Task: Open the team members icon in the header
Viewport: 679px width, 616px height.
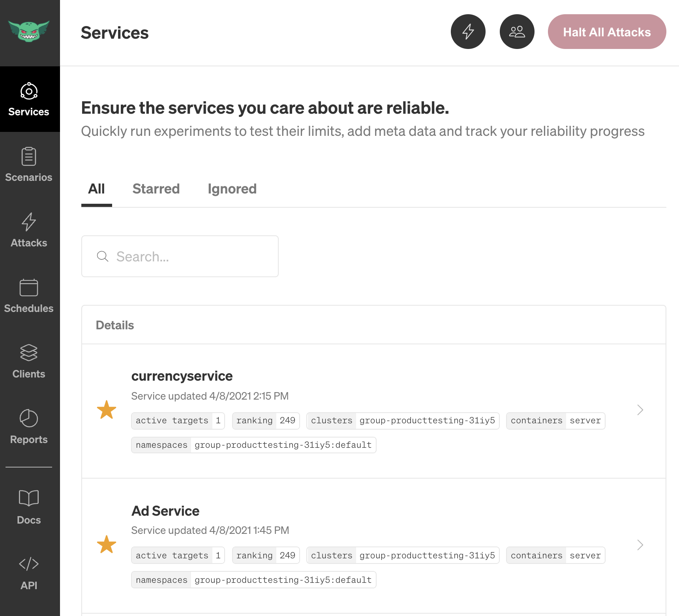Action: coord(517,32)
